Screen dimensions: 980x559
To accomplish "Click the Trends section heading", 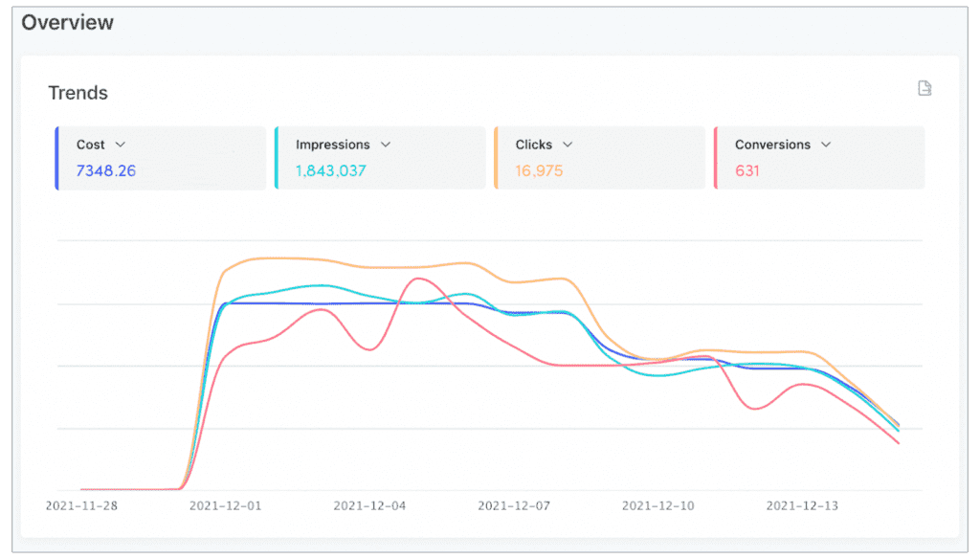I will (78, 93).
